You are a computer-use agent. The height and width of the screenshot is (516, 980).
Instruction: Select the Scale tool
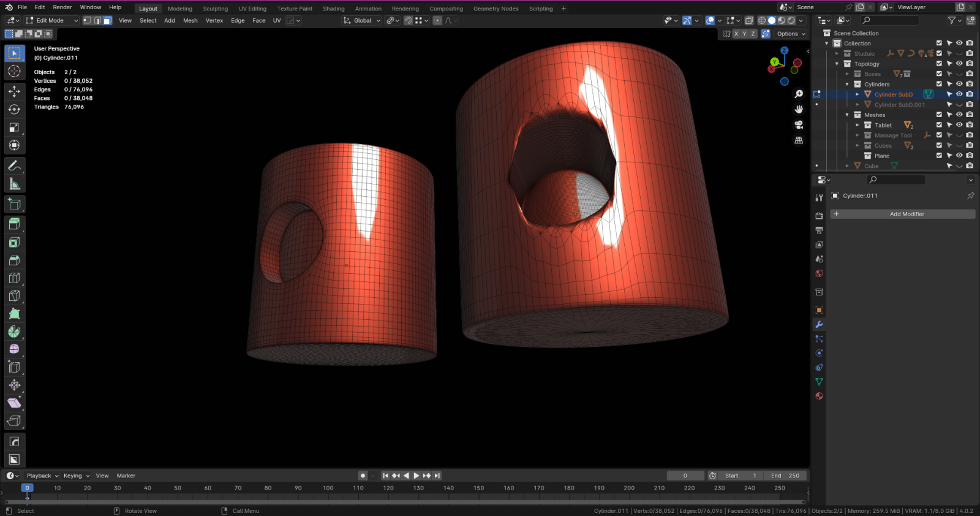pos(15,127)
